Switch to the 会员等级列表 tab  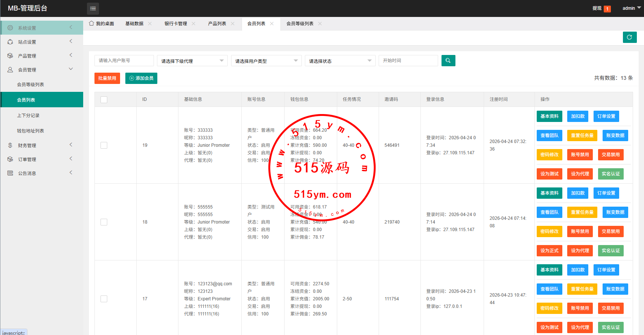point(300,24)
